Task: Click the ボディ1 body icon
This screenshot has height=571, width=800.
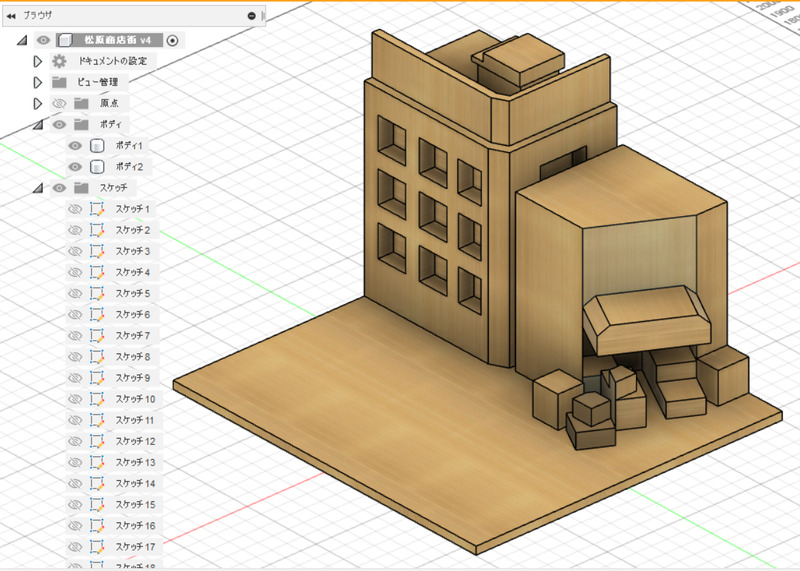Action: point(97,146)
